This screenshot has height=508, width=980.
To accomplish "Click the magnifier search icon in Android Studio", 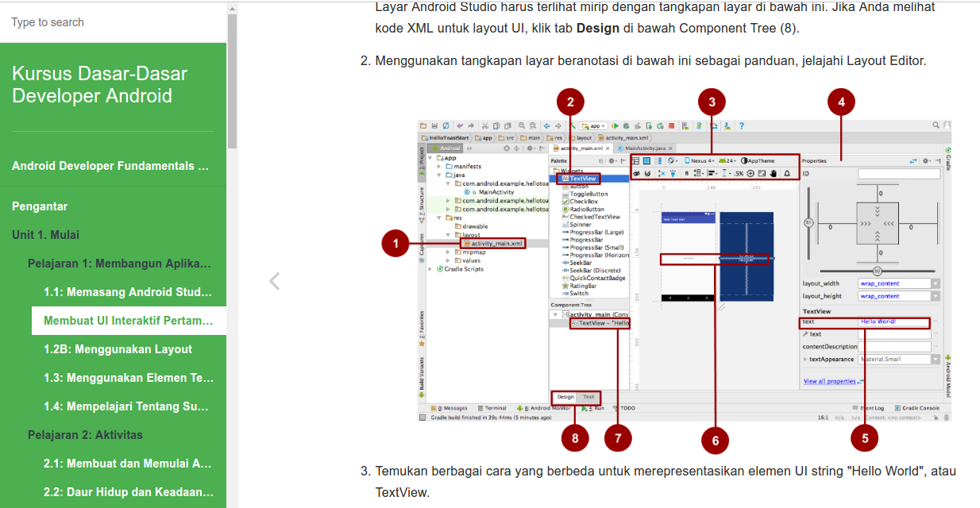I will pos(936,125).
